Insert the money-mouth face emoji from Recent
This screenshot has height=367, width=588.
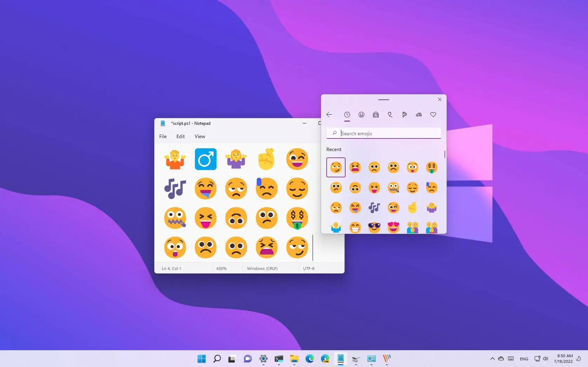432,167
